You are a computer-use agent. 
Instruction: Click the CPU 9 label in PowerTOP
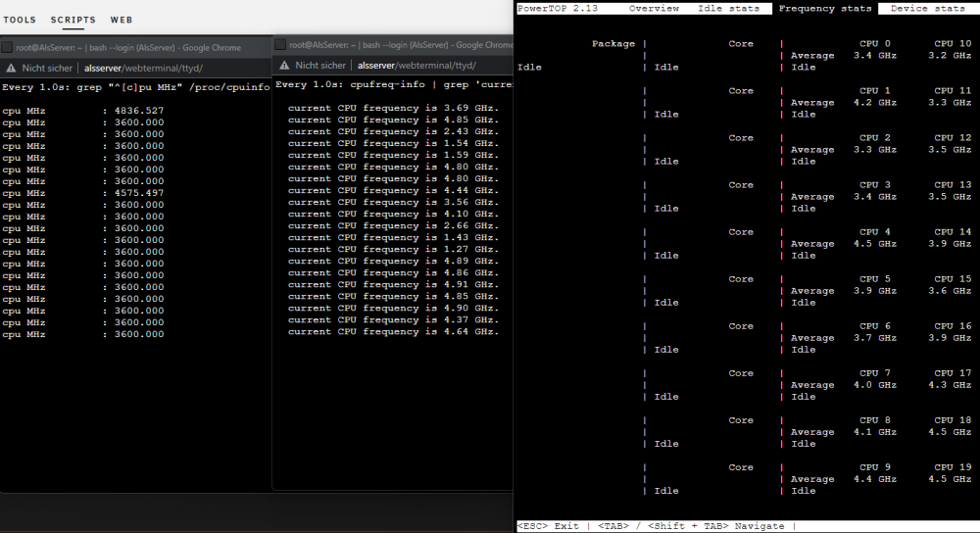875,467
